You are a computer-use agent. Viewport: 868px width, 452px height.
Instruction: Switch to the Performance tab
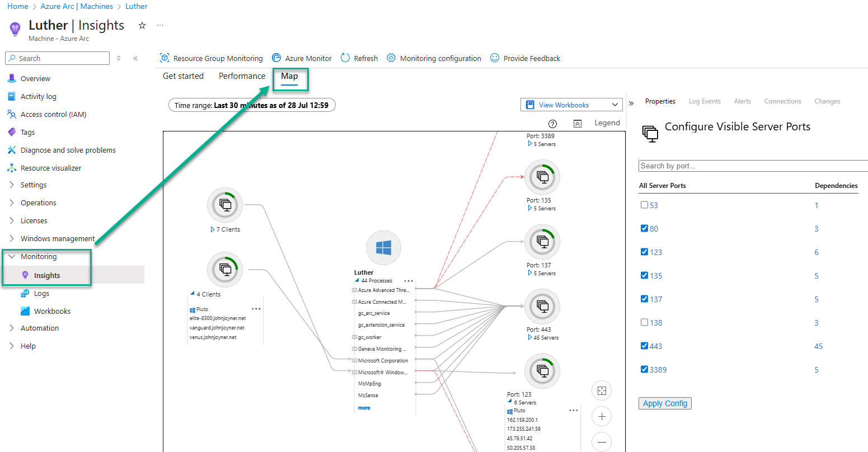(x=242, y=76)
